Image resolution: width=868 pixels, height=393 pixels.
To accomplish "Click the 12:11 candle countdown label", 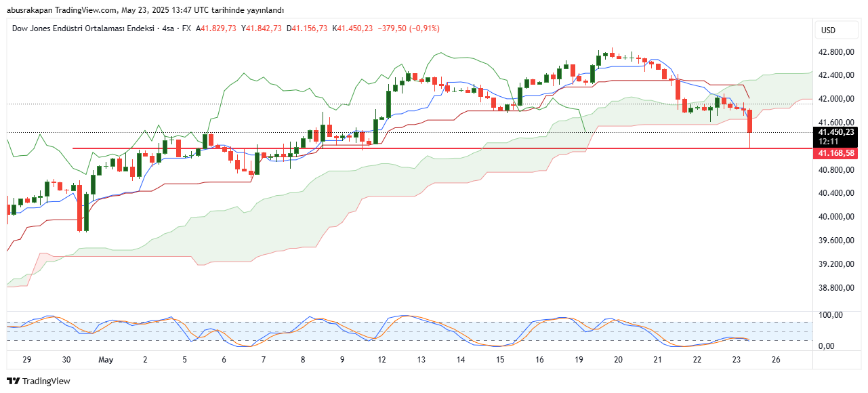I will click(829, 142).
